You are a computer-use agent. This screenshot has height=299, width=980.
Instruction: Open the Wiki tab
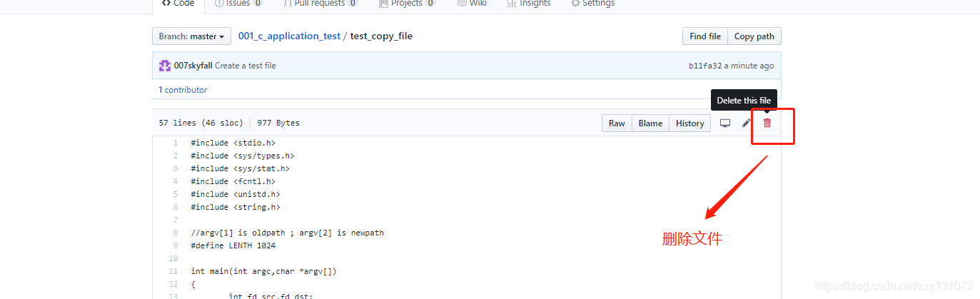(472, 4)
